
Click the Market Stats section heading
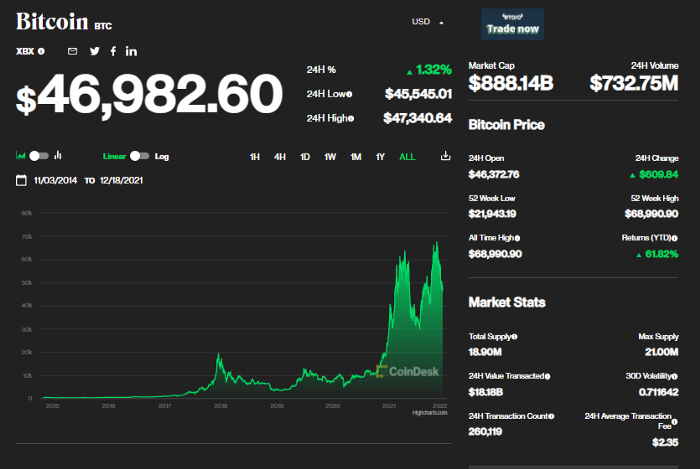[507, 303]
